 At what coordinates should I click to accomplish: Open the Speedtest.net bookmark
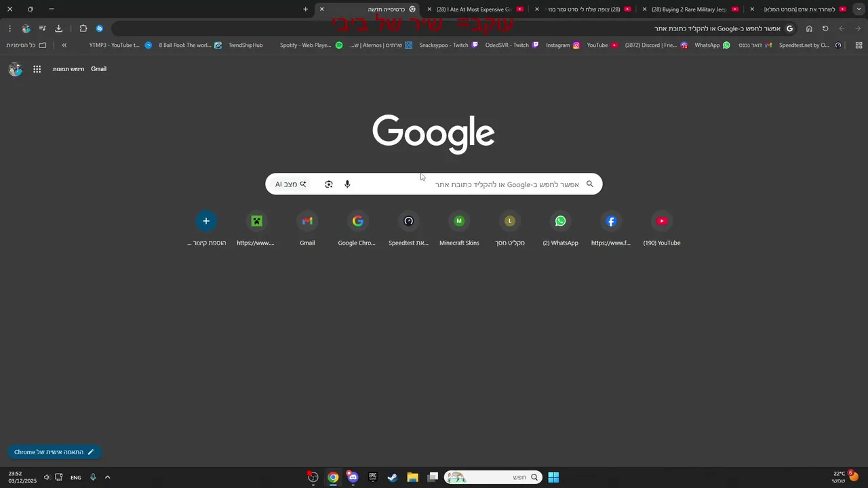click(x=810, y=45)
